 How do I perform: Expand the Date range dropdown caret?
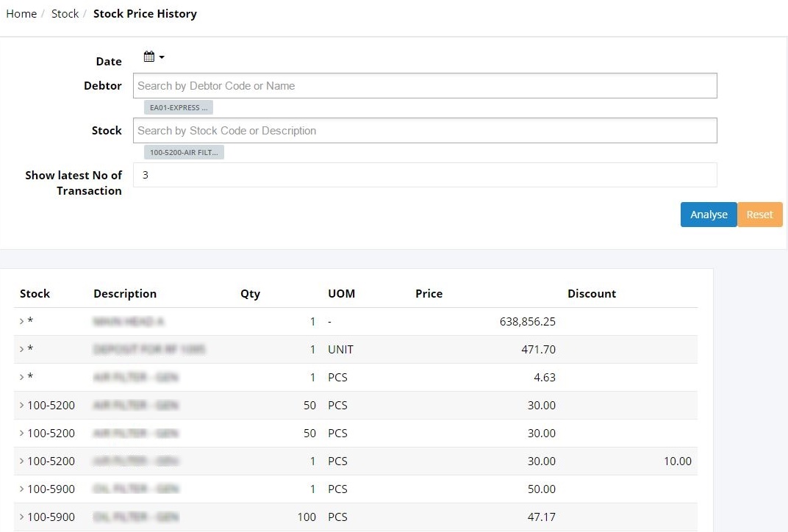coord(161,57)
